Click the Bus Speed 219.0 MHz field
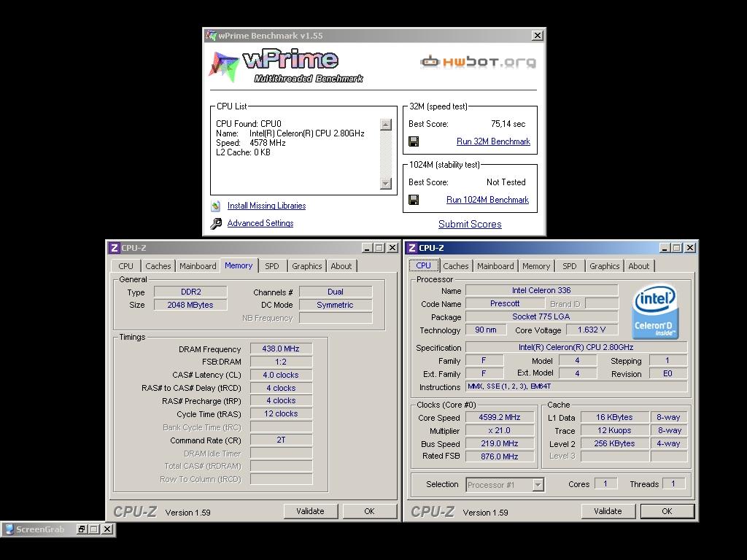This screenshot has width=747, height=560. coord(499,443)
